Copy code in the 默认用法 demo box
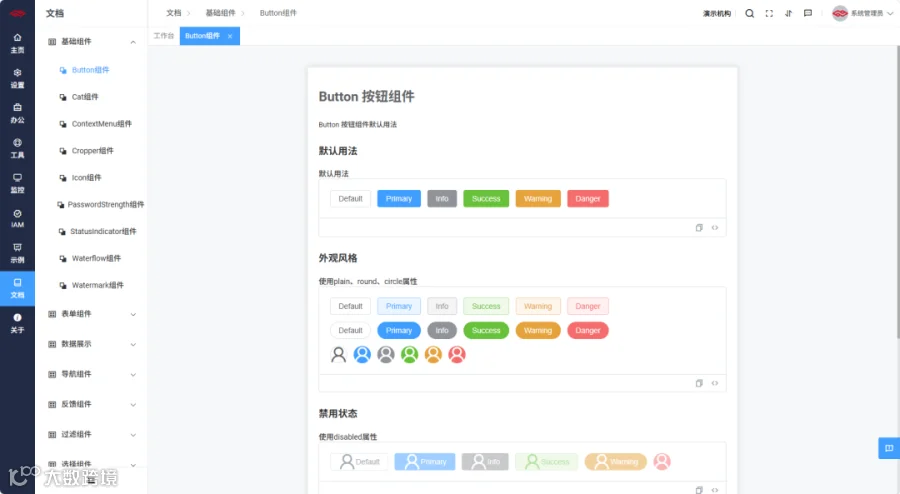 [699, 228]
